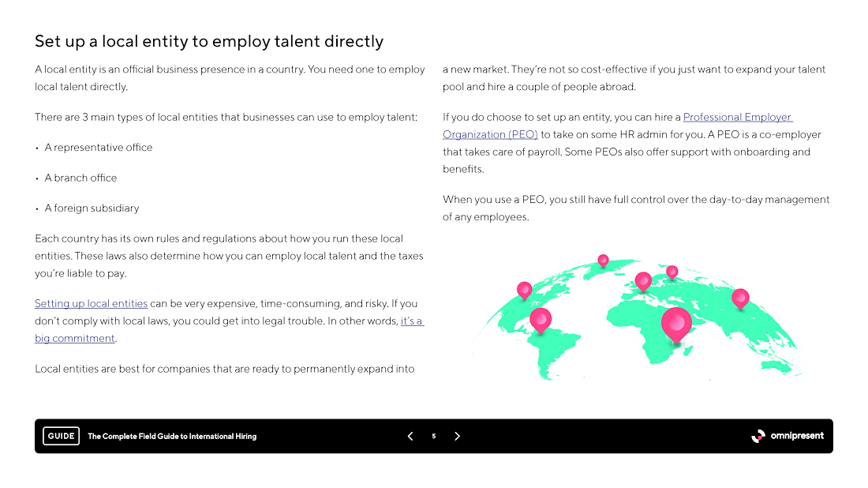Click the pink pin over South America
The width and height of the screenshot is (868, 488).
tap(541, 320)
